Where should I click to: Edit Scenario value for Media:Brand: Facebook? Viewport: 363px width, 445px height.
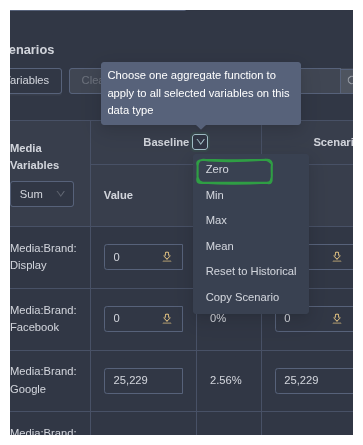tap(314, 319)
